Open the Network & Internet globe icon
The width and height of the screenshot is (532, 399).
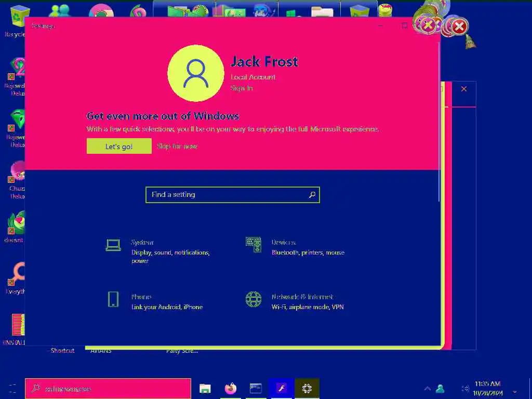point(254,299)
